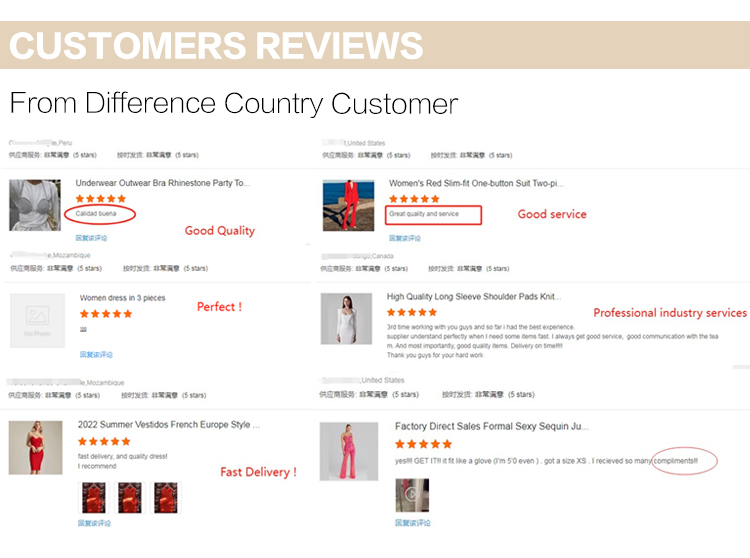This screenshot has height=558, width=750.
Task: Open "2022 Summer Vestidos French Europe Style" title
Action: tap(169, 425)
